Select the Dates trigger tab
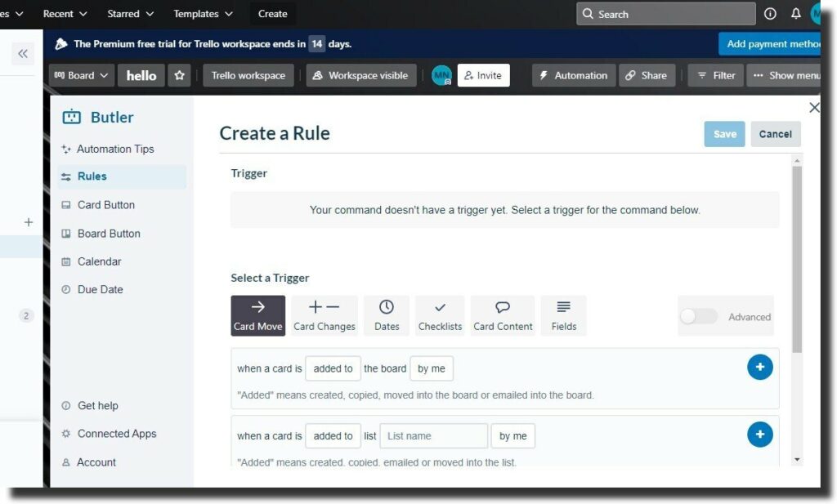This screenshot has width=837, height=504. (387, 316)
